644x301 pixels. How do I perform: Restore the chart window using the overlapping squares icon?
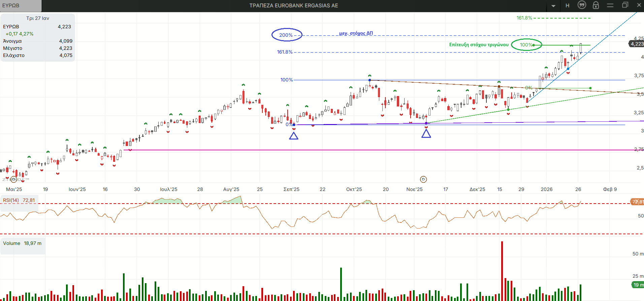[625, 5]
